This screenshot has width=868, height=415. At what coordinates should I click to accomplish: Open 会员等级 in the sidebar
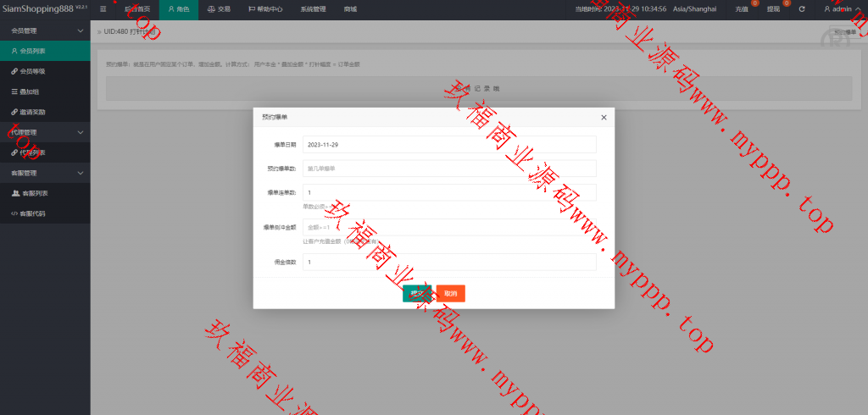[x=33, y=71]
